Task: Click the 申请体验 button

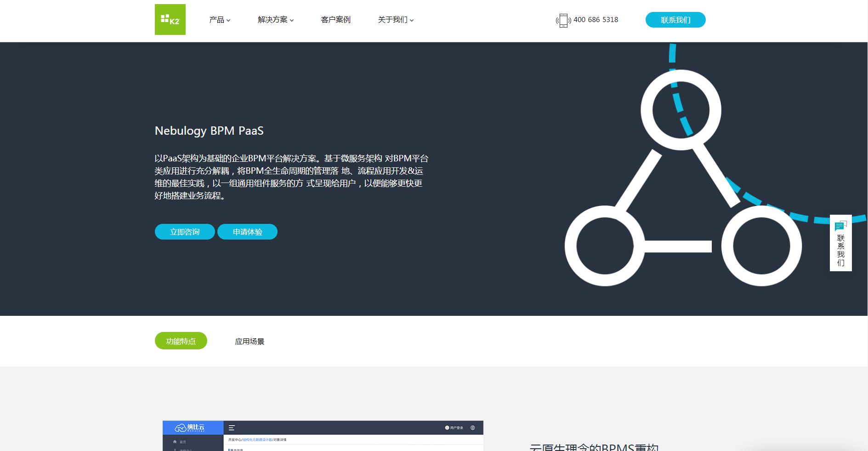Action: (x=247, y=232)
